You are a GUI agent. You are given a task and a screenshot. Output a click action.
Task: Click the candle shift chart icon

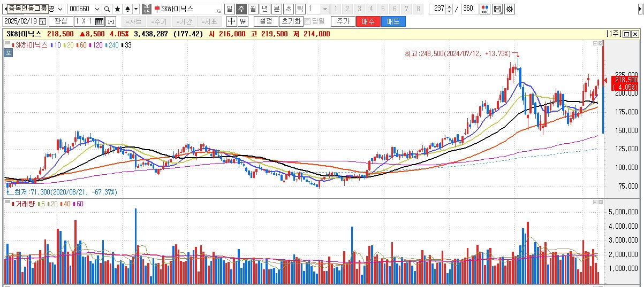coord(484,9)
